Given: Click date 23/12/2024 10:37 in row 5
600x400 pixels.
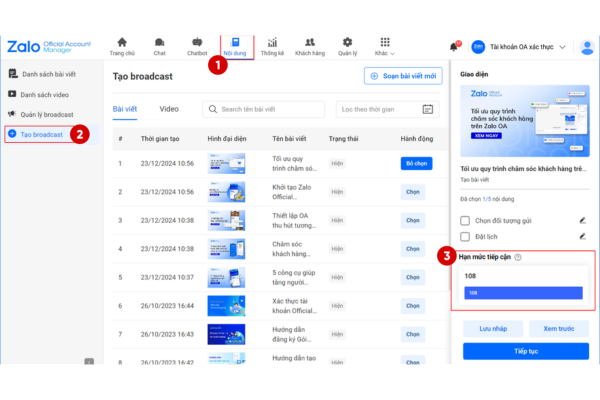Looking at the screenshot, I should (x=167, y=277).
